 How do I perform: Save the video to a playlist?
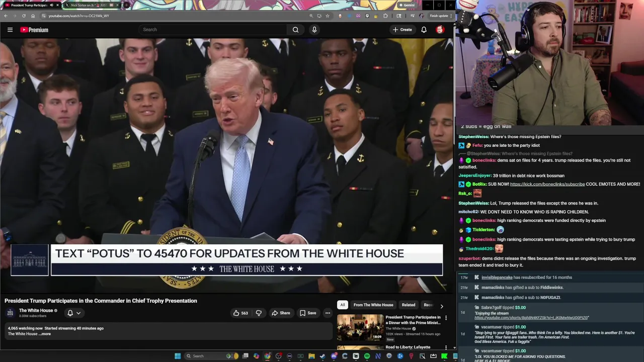click(308, 313)
